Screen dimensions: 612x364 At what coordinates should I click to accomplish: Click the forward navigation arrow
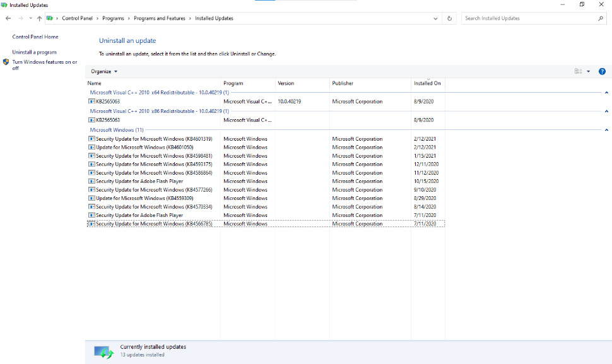(x=21, y=18)
